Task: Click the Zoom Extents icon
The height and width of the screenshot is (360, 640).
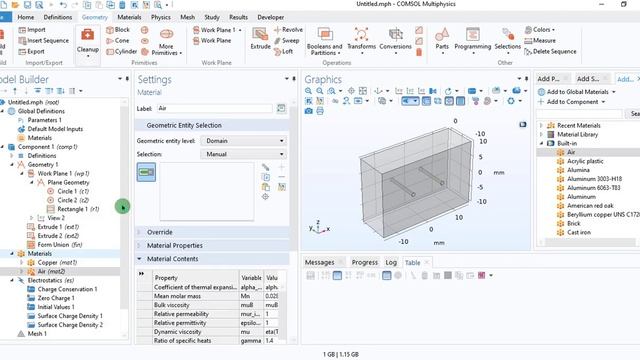Action: pos(362,91)
